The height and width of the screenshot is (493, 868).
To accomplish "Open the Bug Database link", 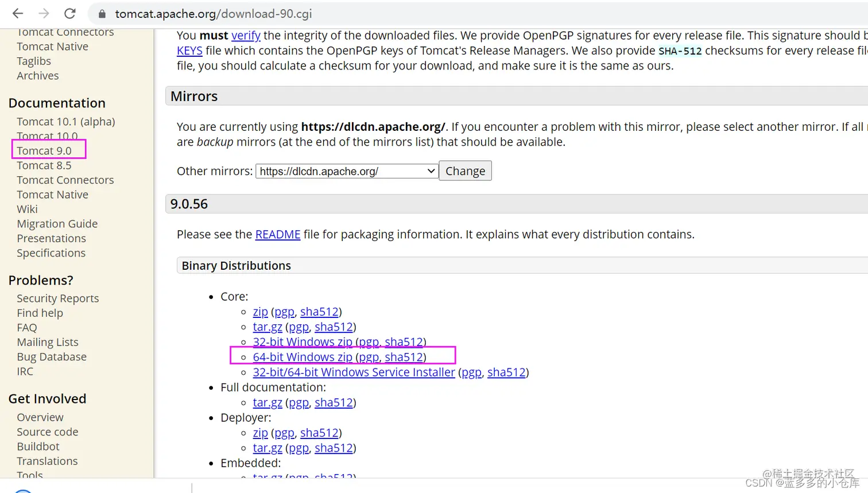I will coord(52,357).
